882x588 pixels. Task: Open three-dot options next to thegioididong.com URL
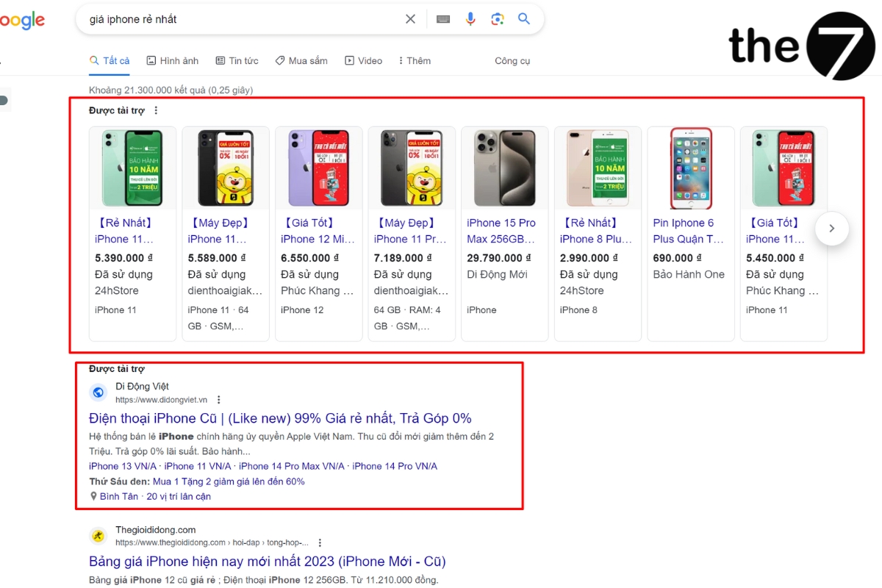pyautogui.click(x=319, y=542)
